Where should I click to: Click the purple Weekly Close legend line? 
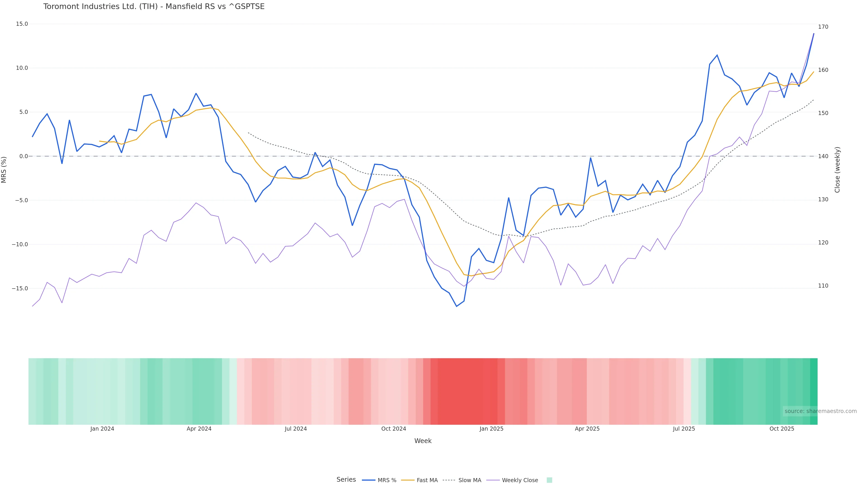(x=493, y=480)
